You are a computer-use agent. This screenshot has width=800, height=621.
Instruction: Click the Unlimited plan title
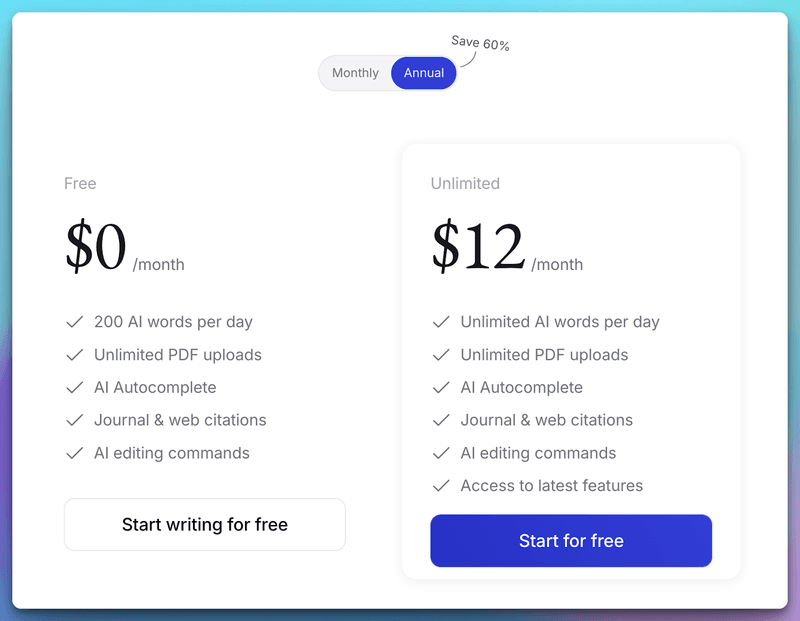point(465,183)
